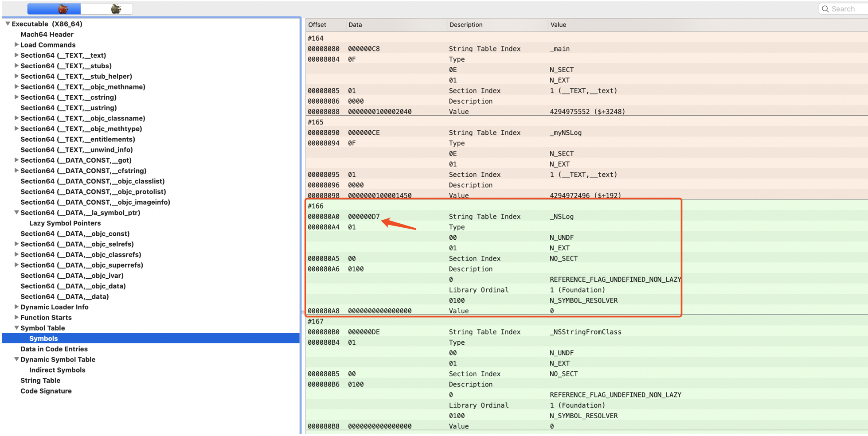Select Section64 (__DATA_CONST,__objc_classlist)
The width and height of the screenshot is (868, 436).
click(x=93, y=181)
